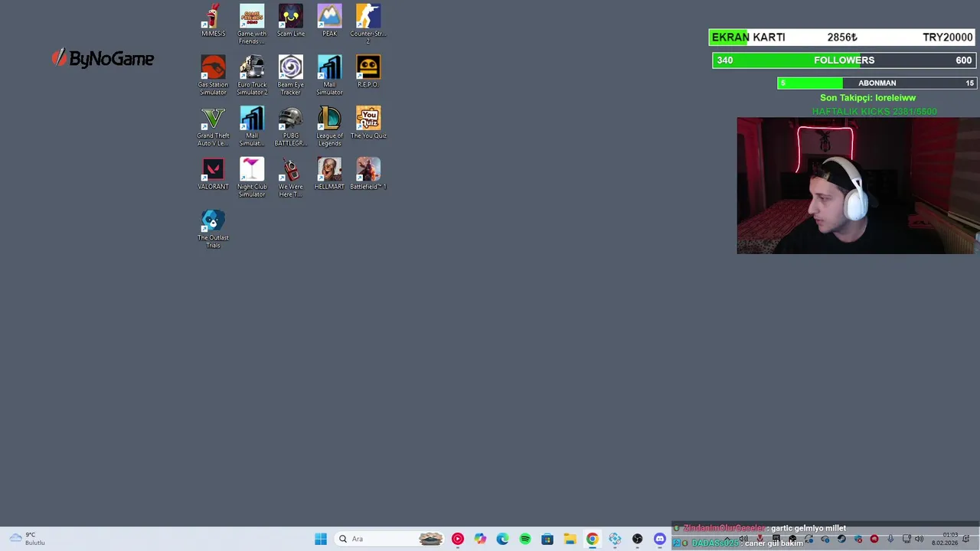The image size is (980, 551).
Task: Select The You Quiz icon
Action: [x=368, y=122]
